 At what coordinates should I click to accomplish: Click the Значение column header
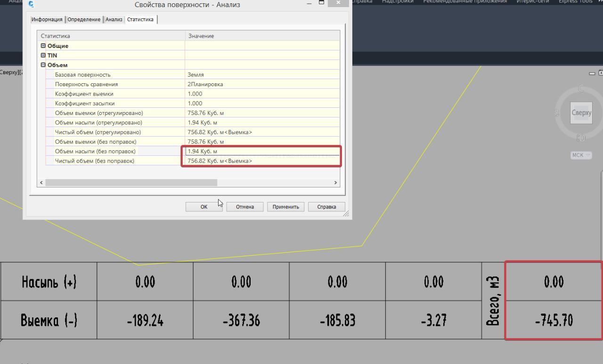[262, 36]
